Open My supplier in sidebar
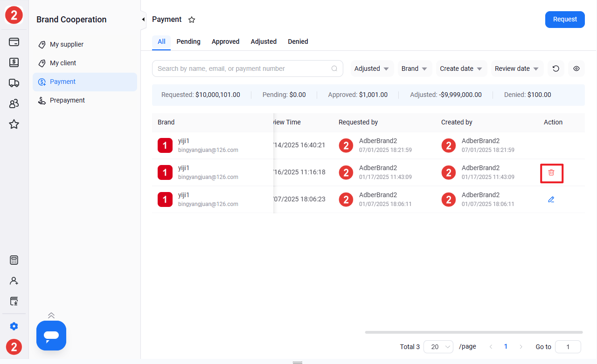Viewport: 597px width, 364px height. point(85,44)
